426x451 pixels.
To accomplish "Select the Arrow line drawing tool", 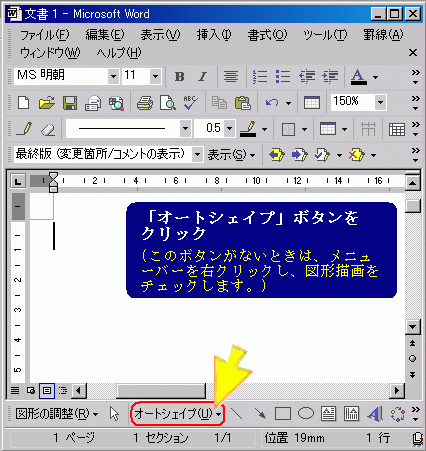I will coord(260,414).
